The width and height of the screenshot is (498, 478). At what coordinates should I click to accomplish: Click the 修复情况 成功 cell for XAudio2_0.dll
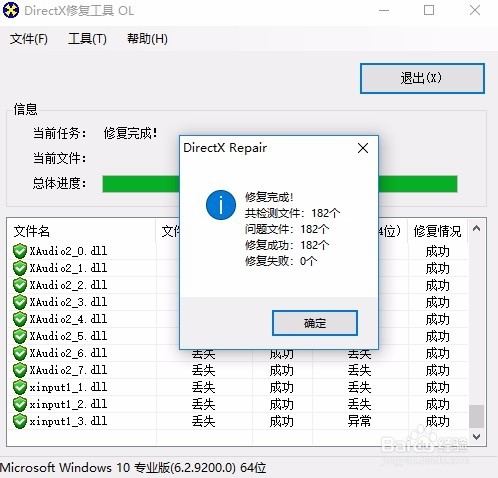pos(437,251)
